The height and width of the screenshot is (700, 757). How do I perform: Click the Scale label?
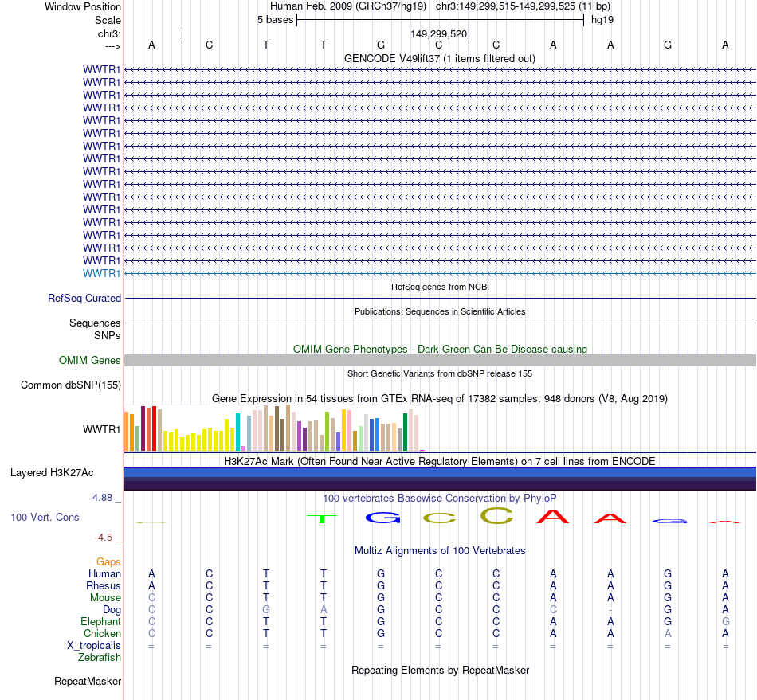[x=108, y=20]
